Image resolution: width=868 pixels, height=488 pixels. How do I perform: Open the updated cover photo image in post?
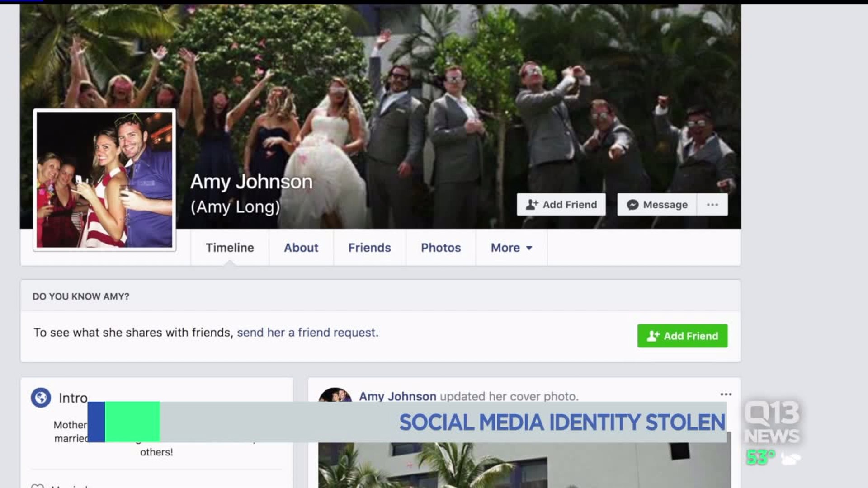point(524,465)
